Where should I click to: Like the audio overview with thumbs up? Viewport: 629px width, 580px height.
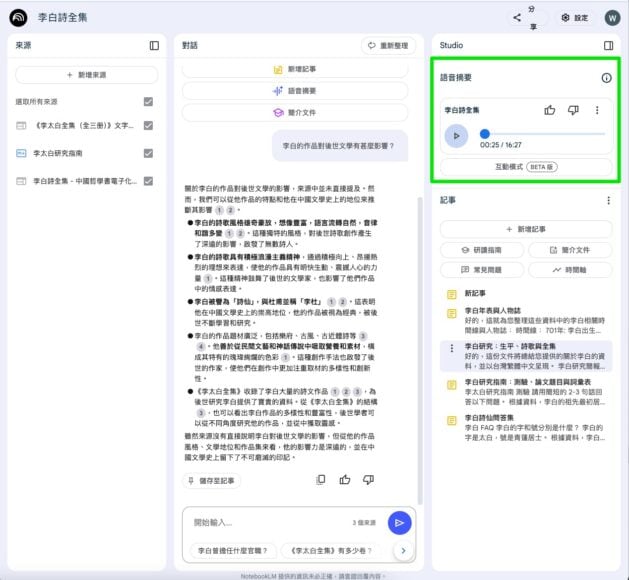pos(549,110)
